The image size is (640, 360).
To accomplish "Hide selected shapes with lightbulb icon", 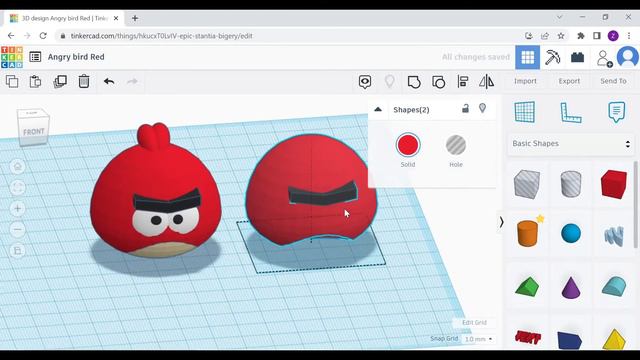I will click(x=482, y=108).
